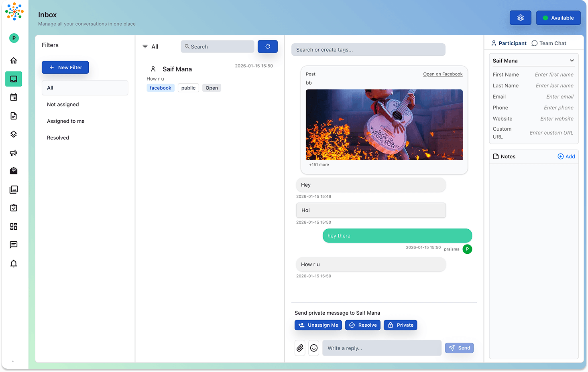Open the Home icon in sidebar
This screenshot has width=588, height=372.
click(14, 60)
